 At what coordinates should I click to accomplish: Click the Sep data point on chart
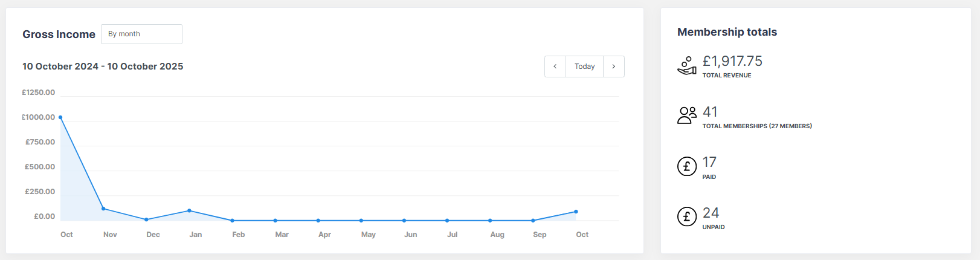(533, 221)
